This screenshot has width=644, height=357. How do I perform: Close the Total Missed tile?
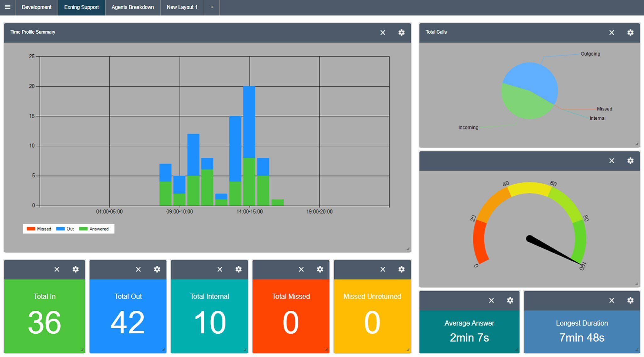(x=301, y=269)
